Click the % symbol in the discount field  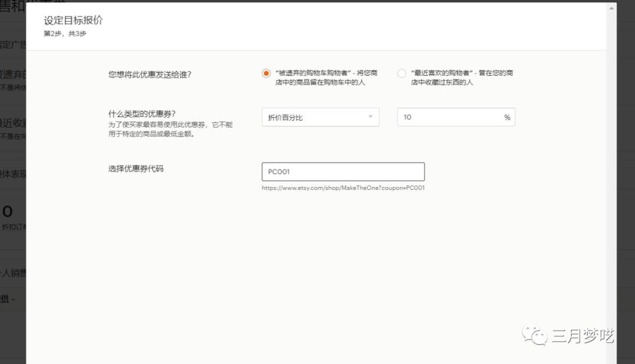tap(507, 117)
